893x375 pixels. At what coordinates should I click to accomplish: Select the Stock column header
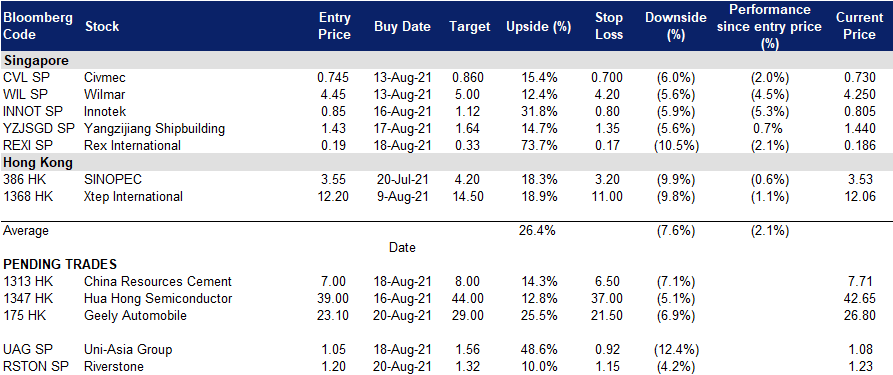102,27
